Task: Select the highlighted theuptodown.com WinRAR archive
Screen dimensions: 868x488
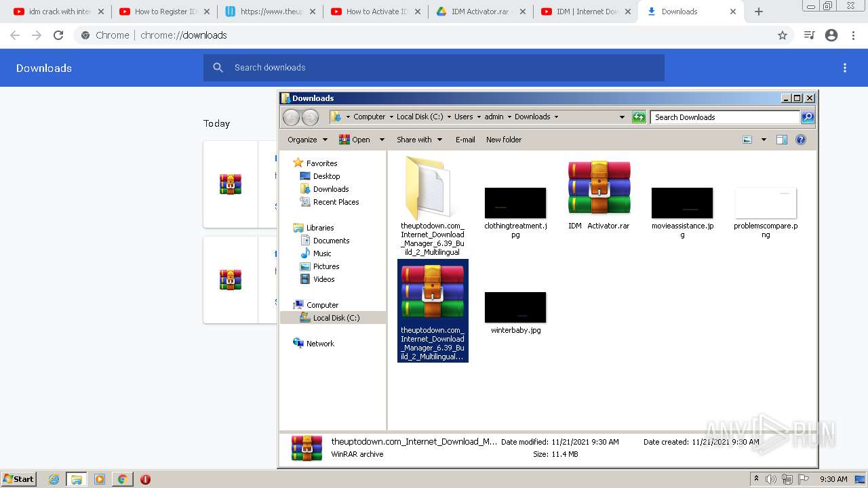Action: click(x=433, y=310)
